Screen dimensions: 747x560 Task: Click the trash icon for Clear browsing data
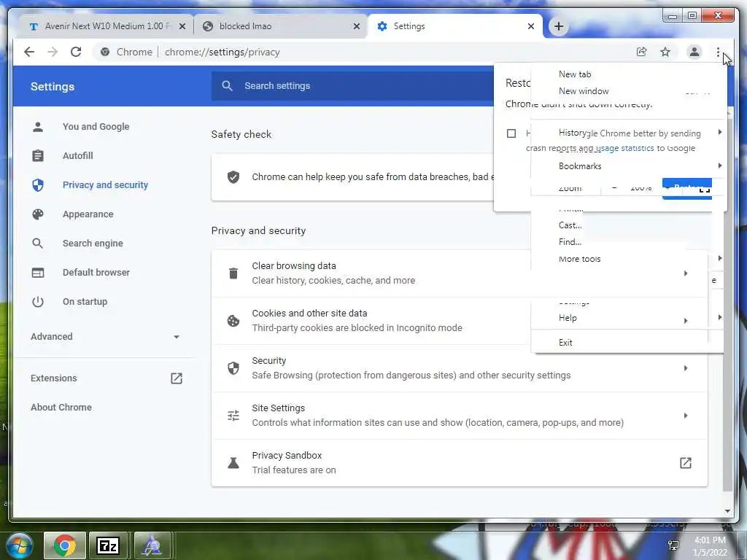coord(233,273)
